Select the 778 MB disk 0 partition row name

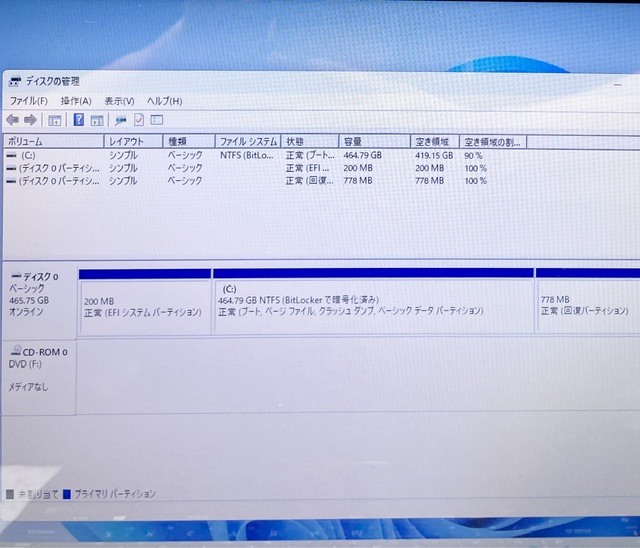click(59, 181)
